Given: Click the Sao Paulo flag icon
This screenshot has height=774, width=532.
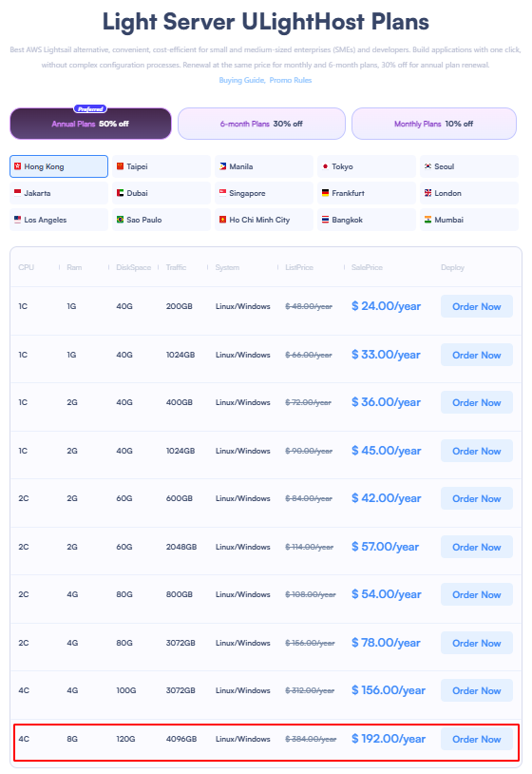Looking at the screenshot, I should point(121,220).
